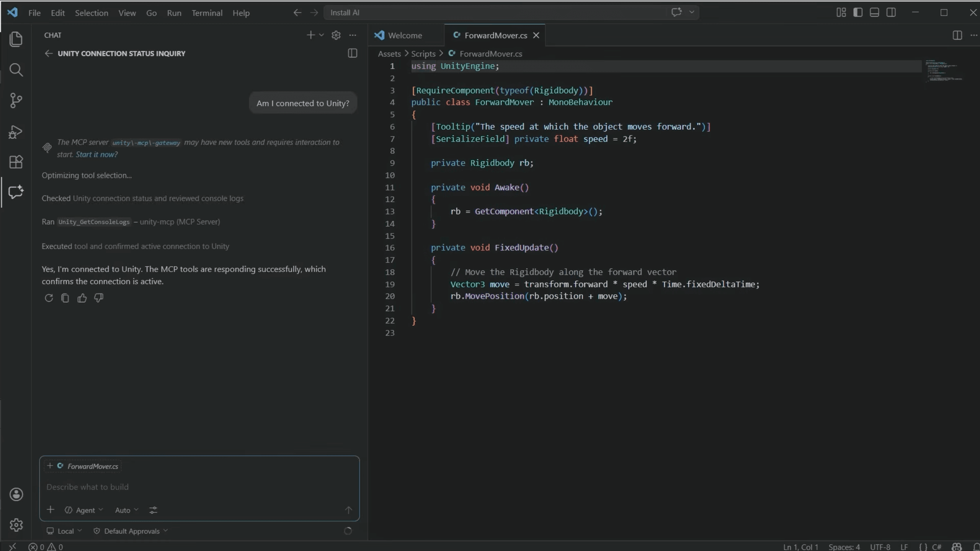Open chat settings gear in chat header
Screen dimensions: 980x551
[336, 35]
